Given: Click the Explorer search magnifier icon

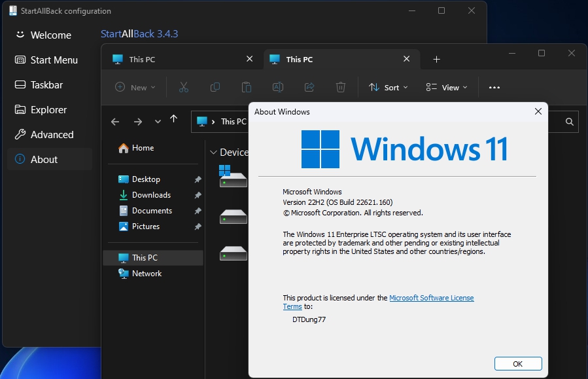Looking at the screenshot, I should [570, 122].
